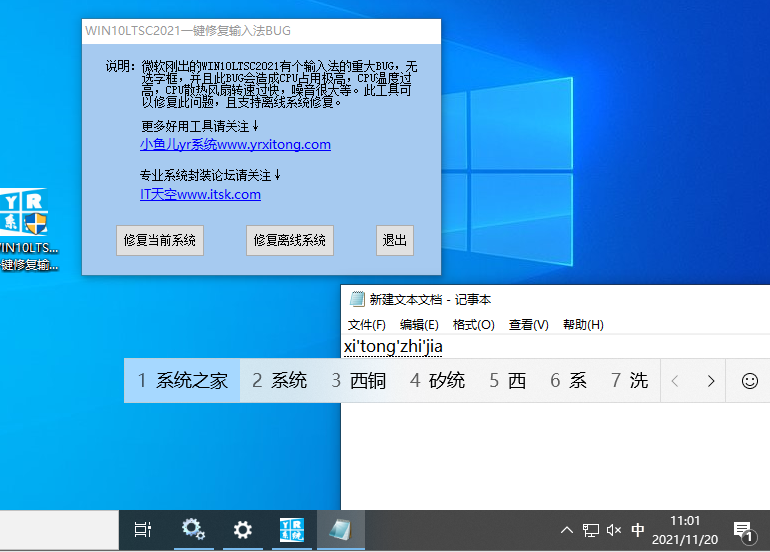Open the 文件(F) menu in Notepad

coord(366,325)
